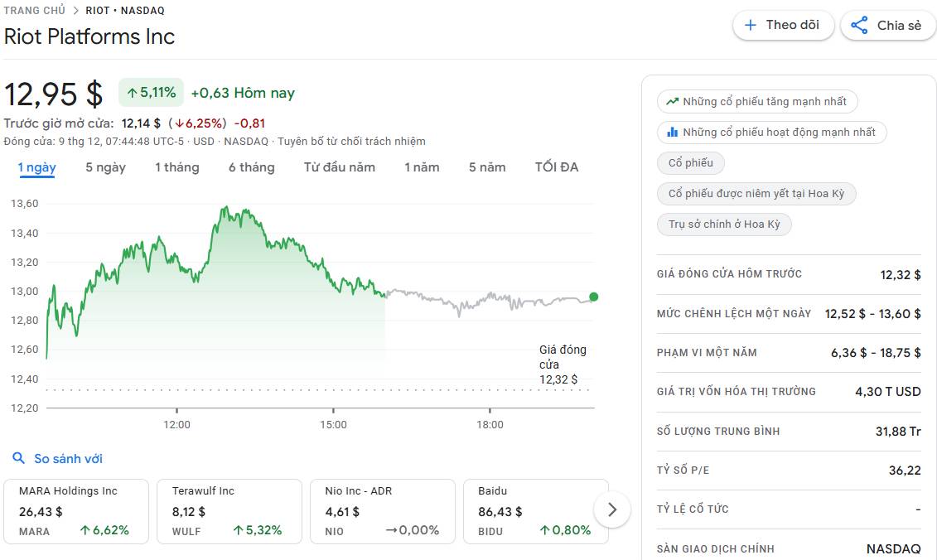Viewport: 937px width, 560px height.
Task: Click the red 6,25% pre-market change
Action: click(x=197, y=123)
